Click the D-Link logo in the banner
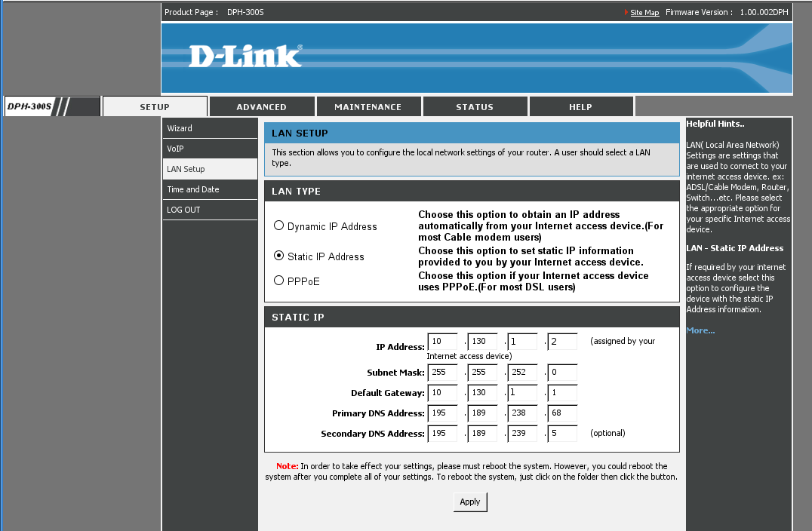 pos(245,57)
